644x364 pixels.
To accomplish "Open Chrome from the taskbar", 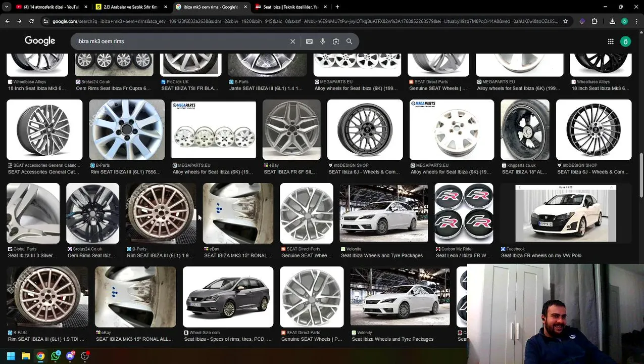I will coord(40,356).
